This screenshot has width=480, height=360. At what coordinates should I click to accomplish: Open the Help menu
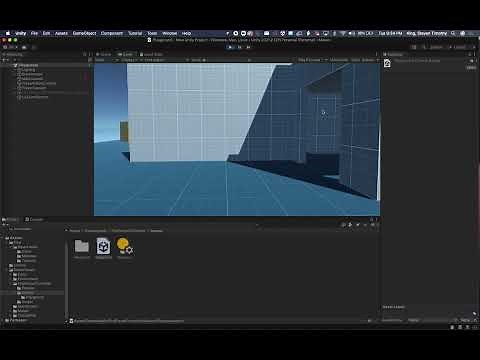click(186, 33)
